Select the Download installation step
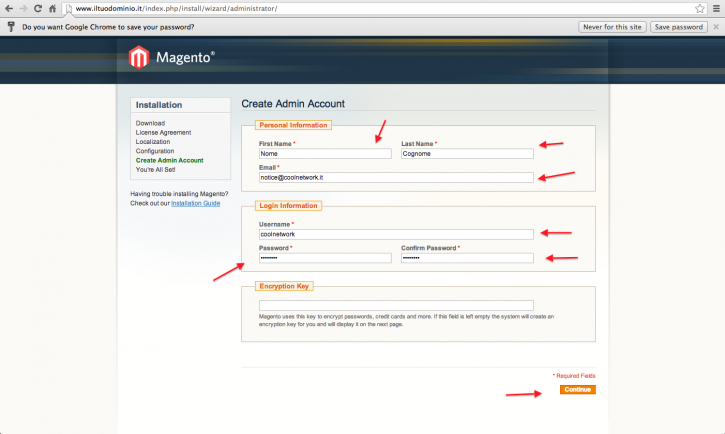Screen dimensions: 725x434 click(x=150, y=123)
